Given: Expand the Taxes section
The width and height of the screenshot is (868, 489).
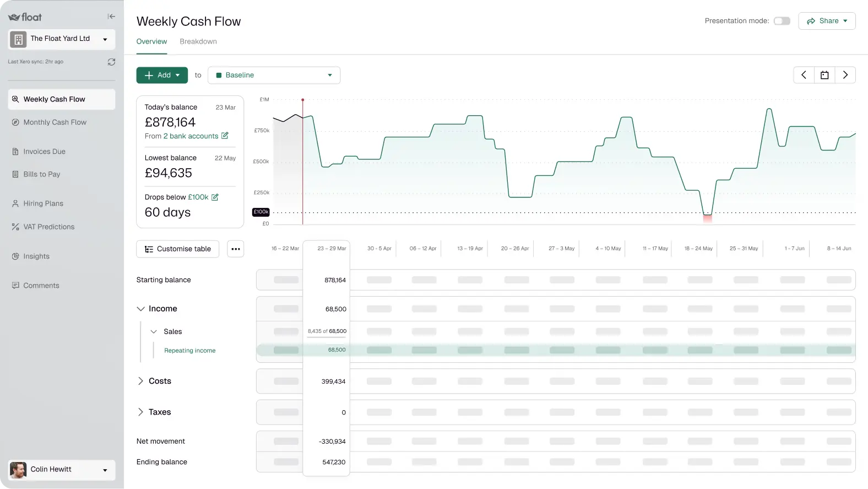Looking at the screenshot, I should click(x=140, y=412).
